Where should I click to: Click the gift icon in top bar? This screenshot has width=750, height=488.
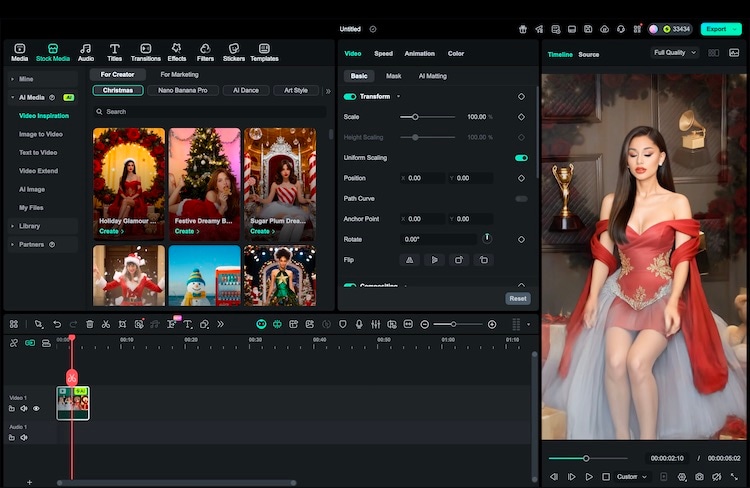click(x=523, y=29)
